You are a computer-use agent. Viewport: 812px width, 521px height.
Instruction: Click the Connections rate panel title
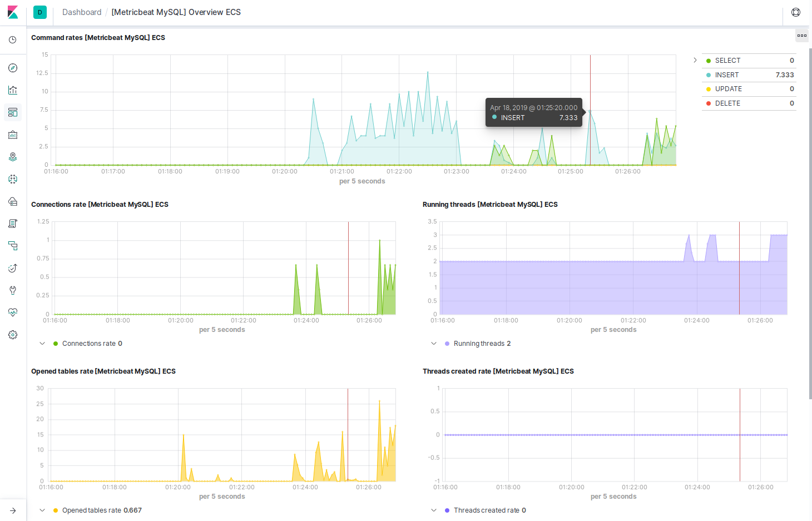pyautogui.click(x=100, y=205)
